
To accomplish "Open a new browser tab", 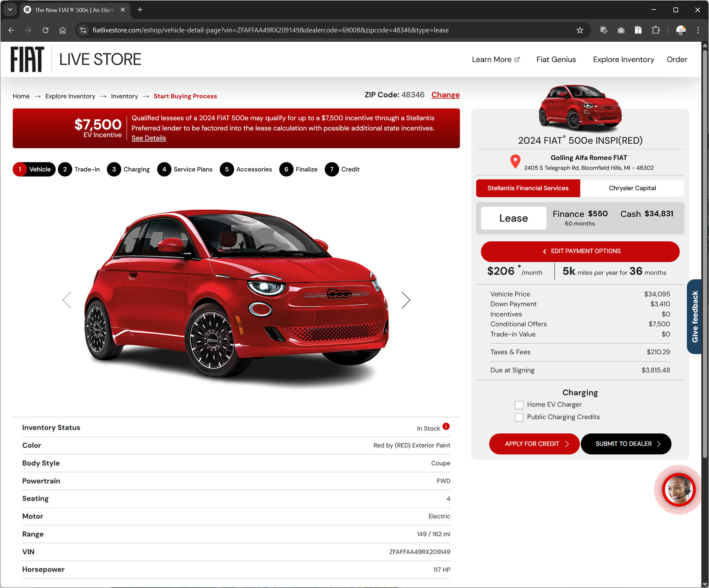I will tap(140, 10).
